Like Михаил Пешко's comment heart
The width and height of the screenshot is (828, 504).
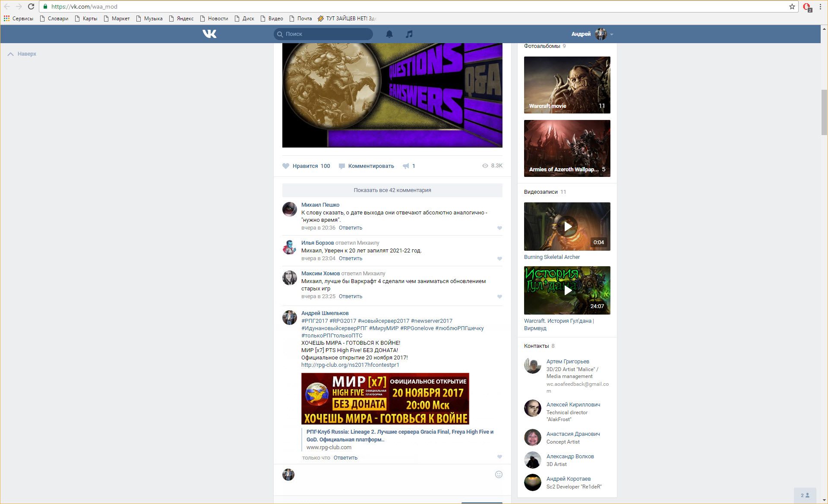point(499,228)
